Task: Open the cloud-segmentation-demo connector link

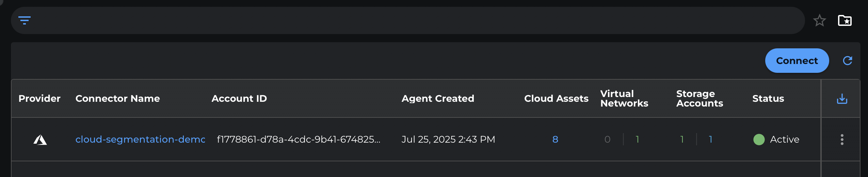Action: (x=140, y=140)
